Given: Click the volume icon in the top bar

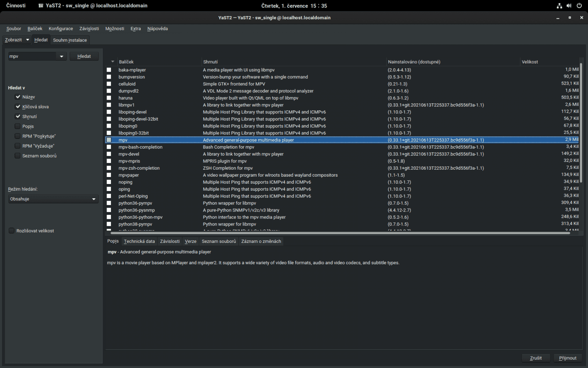Looking at the screenshot, I should click(x=569, y=6).
